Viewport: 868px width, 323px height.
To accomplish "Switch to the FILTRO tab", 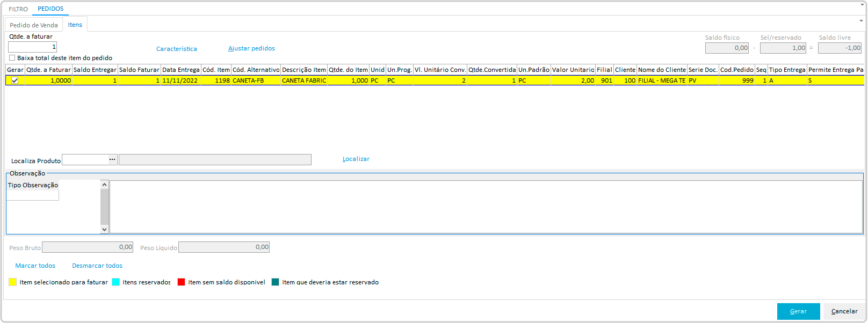I will (18, 9).
